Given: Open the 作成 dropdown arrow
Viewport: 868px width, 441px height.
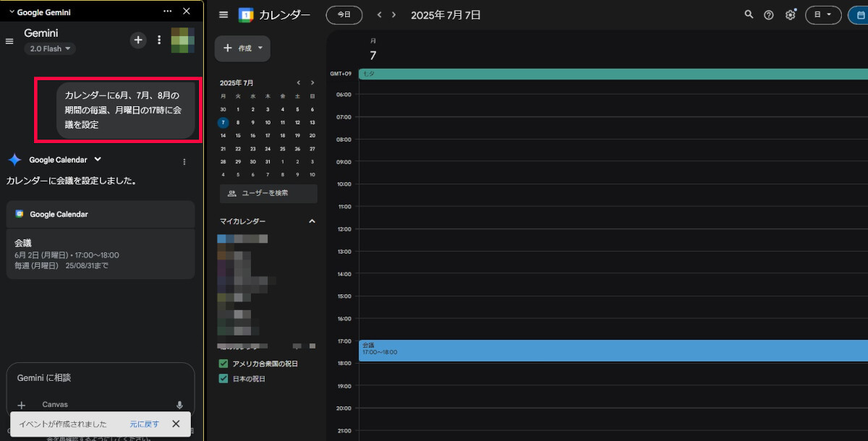Looking at the screenshot, I should [x=260, y=48].
